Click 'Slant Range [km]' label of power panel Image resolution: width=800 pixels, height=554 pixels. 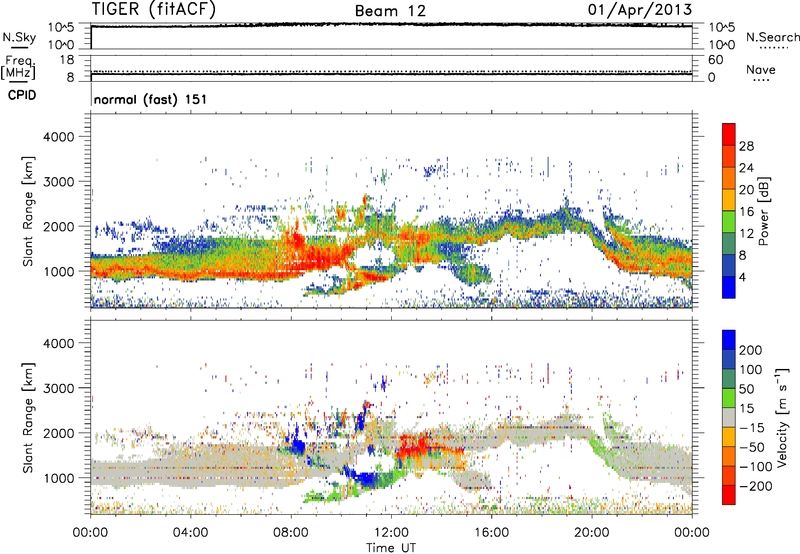tap(28, 211)
